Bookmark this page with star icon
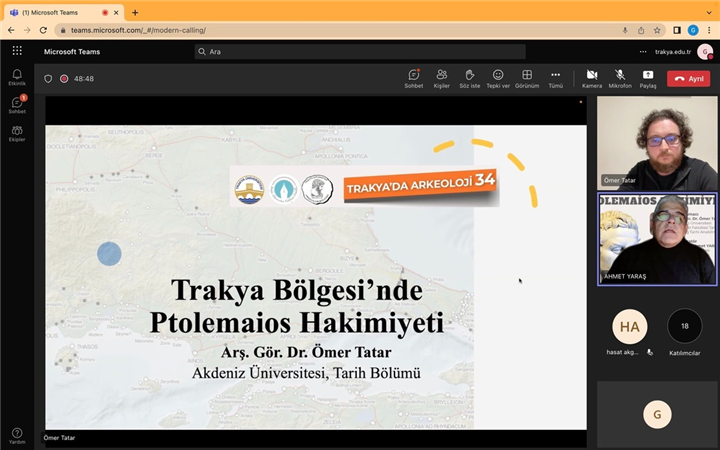The width and height of the screenshot is (720, 450). tap(657, 30)
